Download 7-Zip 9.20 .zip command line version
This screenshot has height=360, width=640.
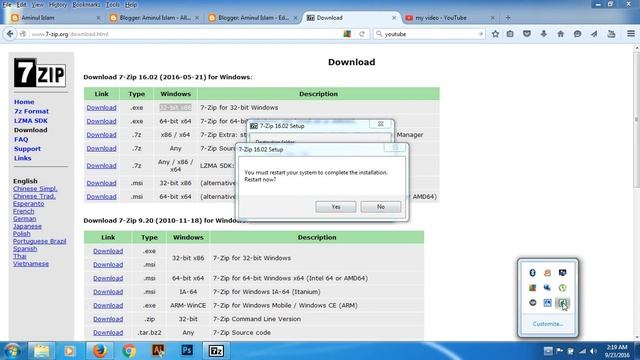coord(108,319)
